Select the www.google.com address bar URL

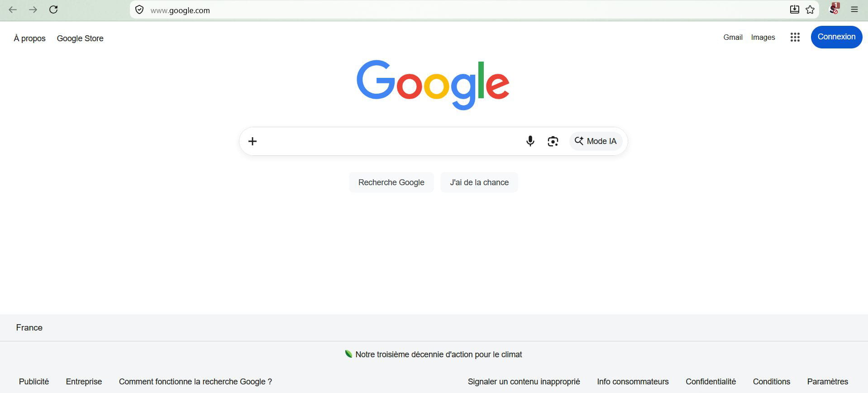[180, 10]
